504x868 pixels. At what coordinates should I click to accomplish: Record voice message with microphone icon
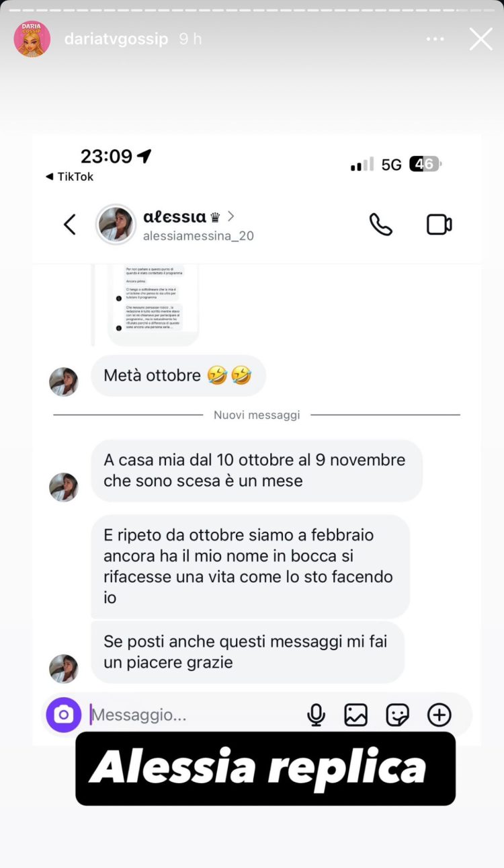316,715
